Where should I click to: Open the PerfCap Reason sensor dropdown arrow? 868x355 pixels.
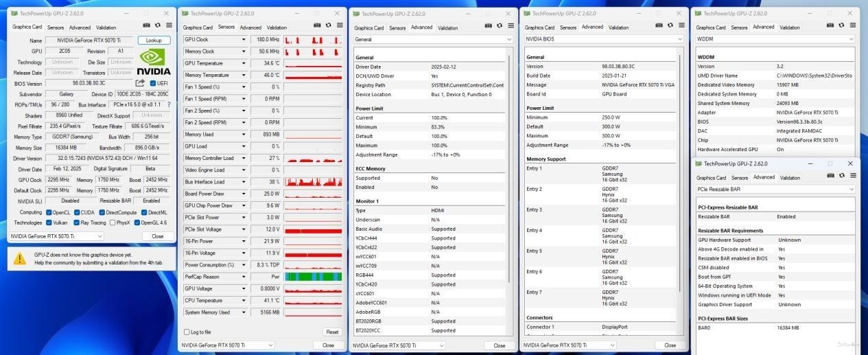coord(243,277)
